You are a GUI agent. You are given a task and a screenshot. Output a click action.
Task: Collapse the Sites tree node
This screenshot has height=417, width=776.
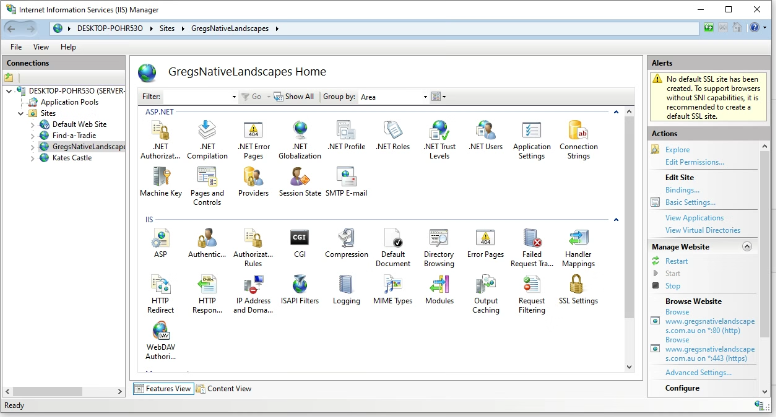(x=20, y=113)
